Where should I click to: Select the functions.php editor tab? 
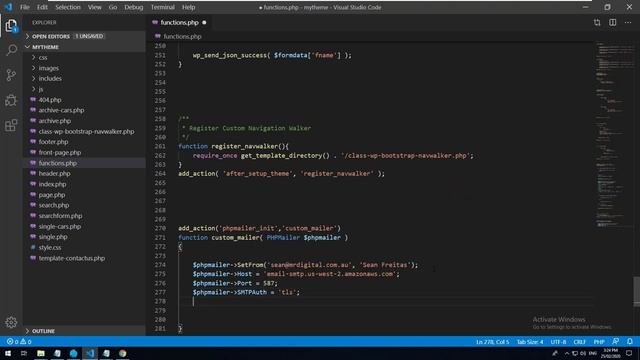[179, 22]
